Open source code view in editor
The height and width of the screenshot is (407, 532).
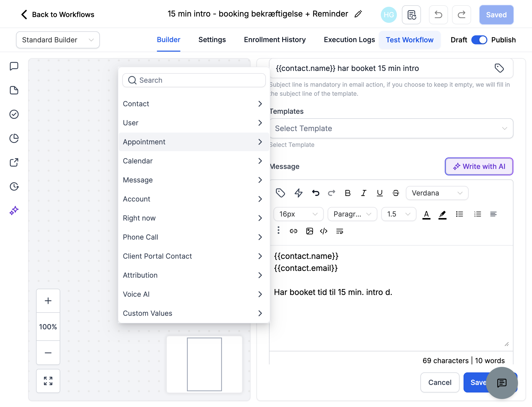[324, 231]
